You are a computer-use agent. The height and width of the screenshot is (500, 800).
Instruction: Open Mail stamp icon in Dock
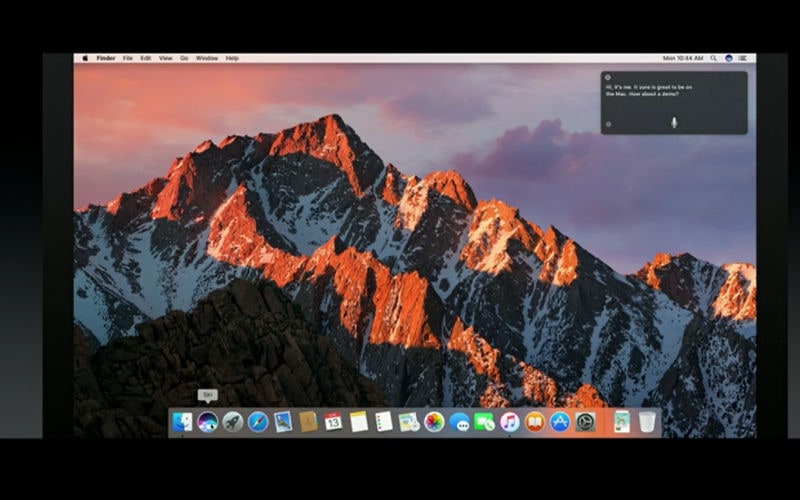click(283, 422)
